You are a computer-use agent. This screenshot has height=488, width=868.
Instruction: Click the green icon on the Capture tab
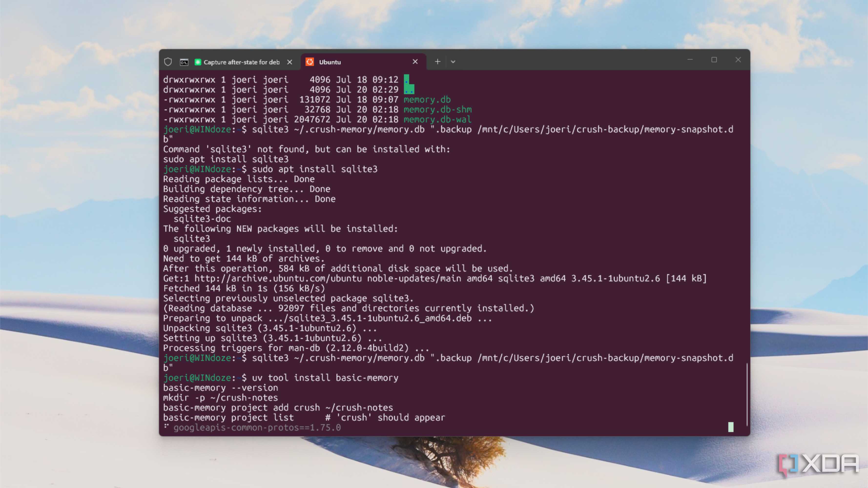(198, 62)
